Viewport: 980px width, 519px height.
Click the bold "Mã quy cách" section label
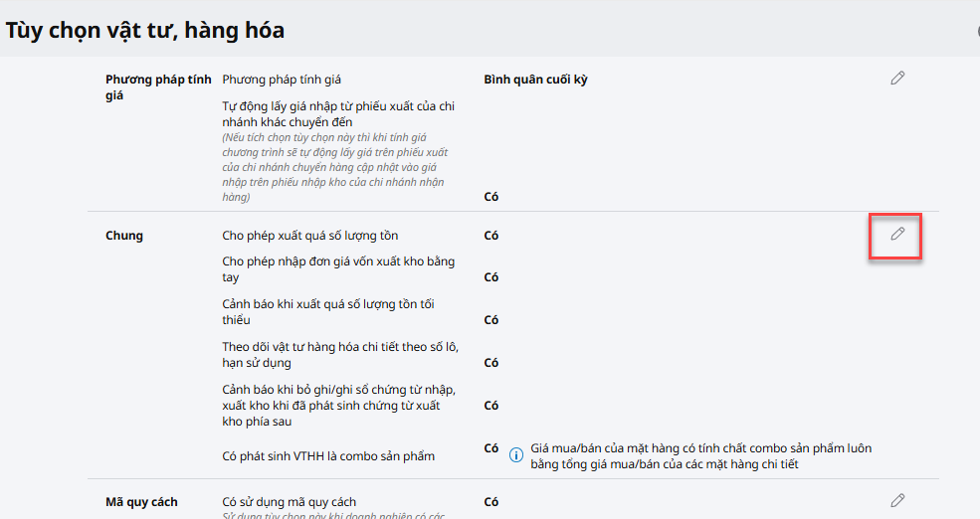pos(141,502)
